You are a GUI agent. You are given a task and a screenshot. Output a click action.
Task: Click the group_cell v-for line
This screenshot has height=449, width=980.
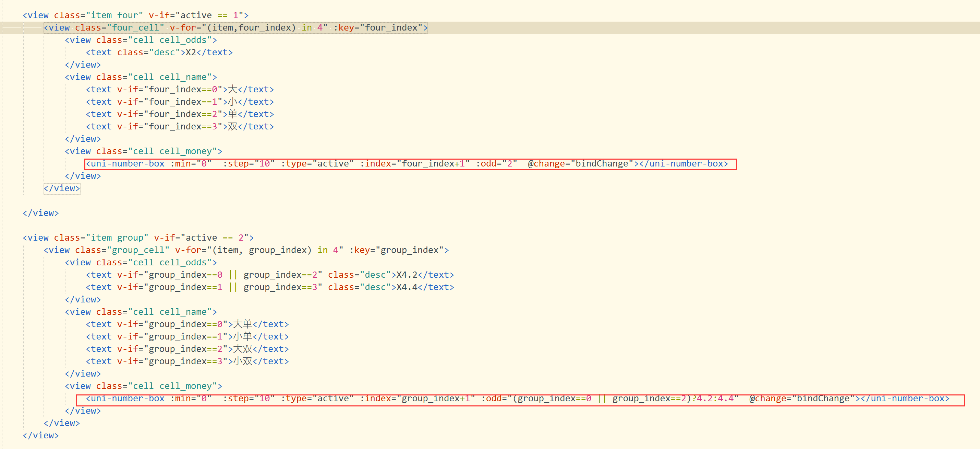(x=246, y=250)
